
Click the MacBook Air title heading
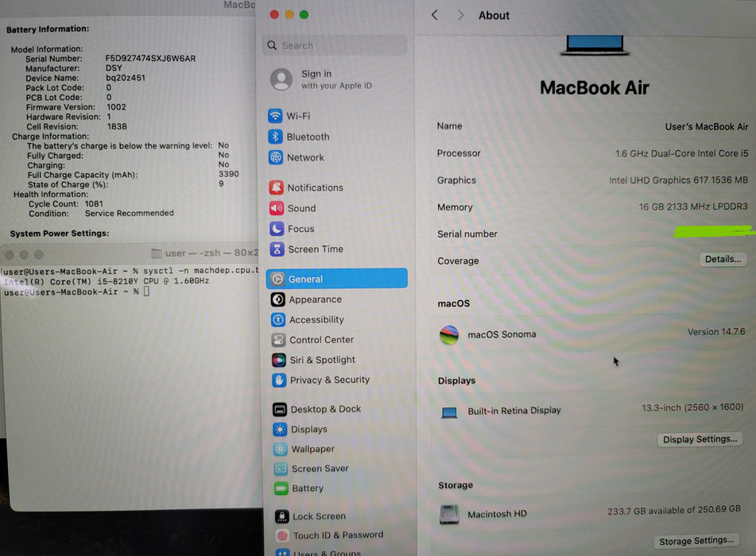click(x=594, y=87)
